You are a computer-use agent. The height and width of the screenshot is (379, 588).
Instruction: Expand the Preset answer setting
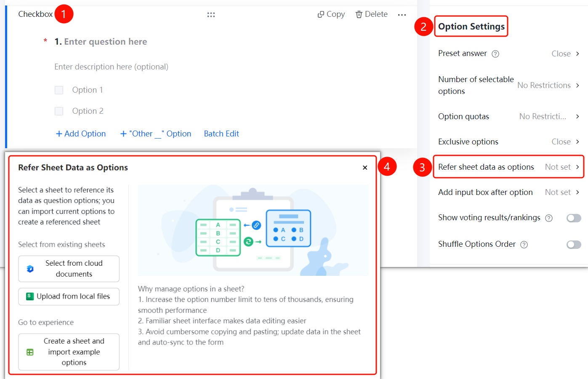click(508, 53)
